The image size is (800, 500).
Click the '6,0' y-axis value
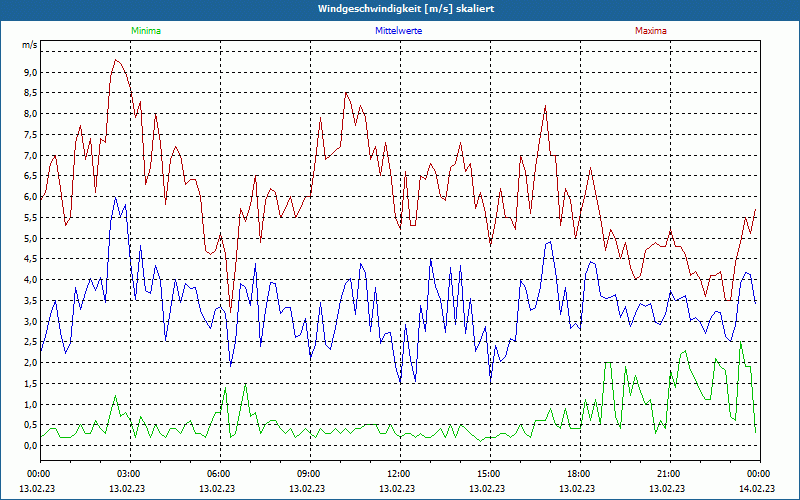(31, 197)
